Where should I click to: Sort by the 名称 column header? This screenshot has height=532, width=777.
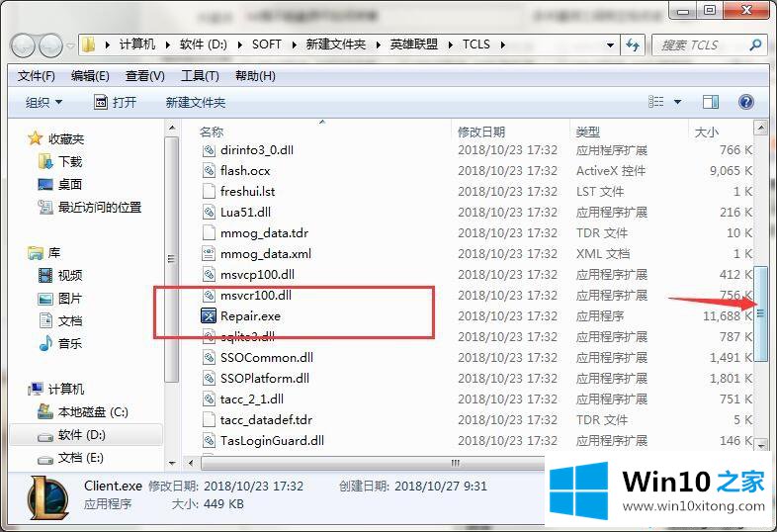[x=212, y=132]
